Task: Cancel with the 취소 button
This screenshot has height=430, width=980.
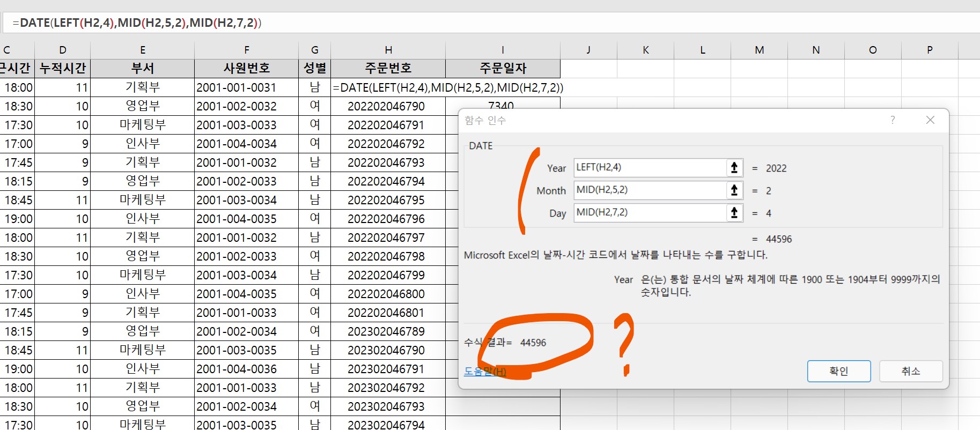Action: point(911,371)
